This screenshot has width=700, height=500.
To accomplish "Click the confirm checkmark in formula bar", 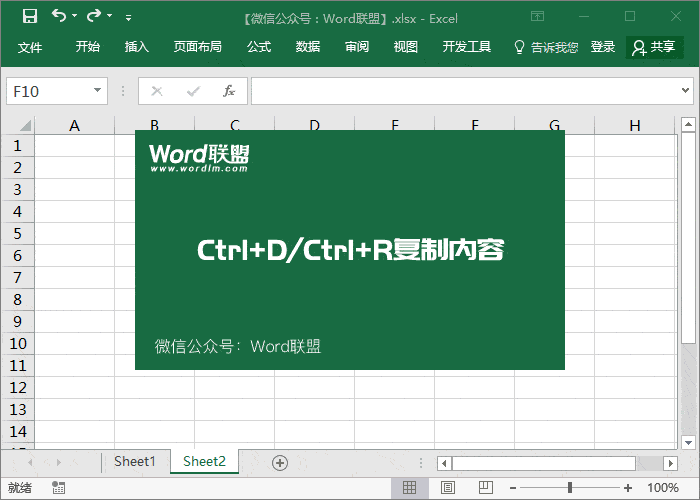I will (193, 92).
